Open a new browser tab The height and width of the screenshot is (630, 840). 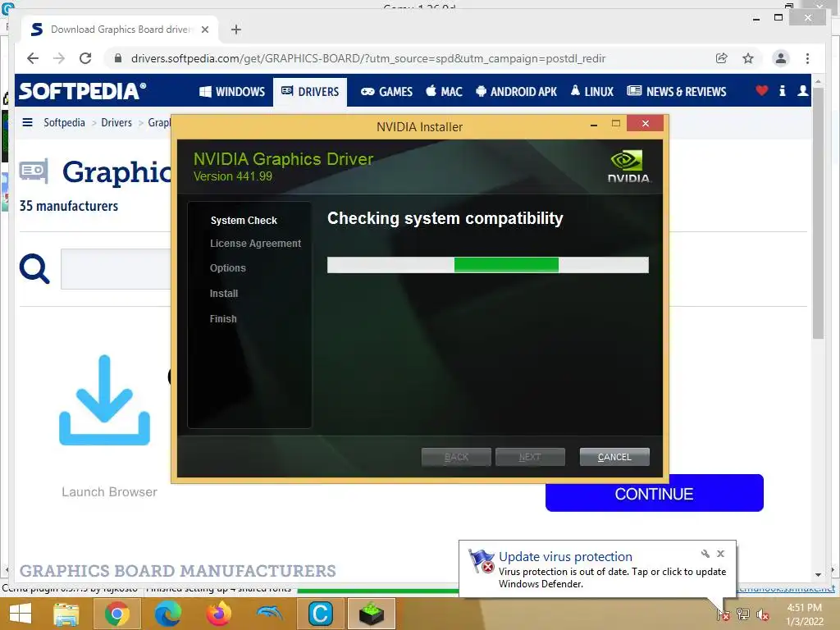(235, 30)
